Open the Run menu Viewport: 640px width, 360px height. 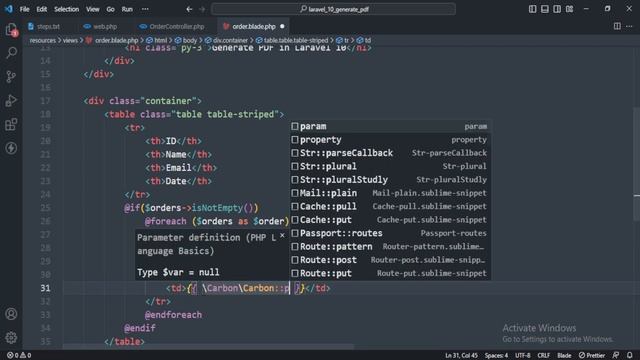(127, 9)
